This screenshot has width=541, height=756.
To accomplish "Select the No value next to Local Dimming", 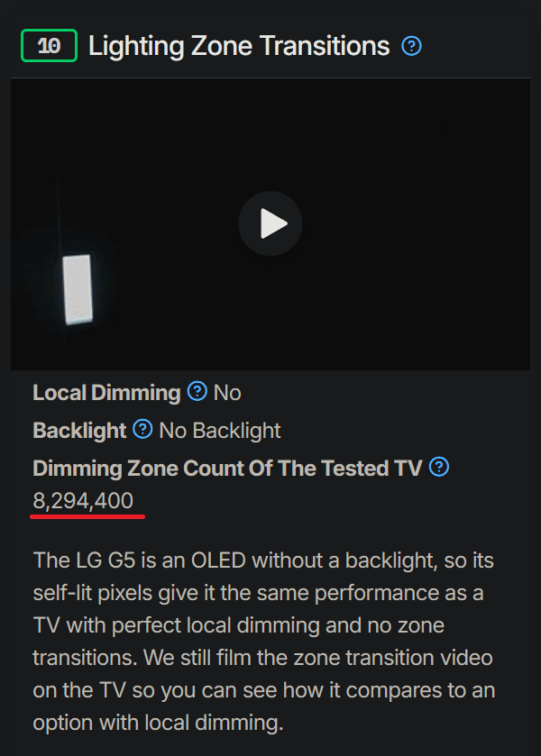I will point(227,392).
